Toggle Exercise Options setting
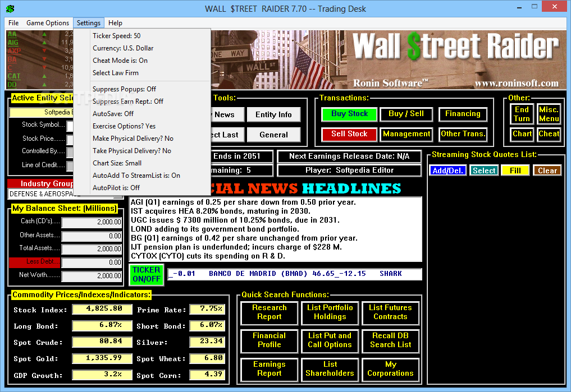571x392 pixels. (x=142, y=126)
